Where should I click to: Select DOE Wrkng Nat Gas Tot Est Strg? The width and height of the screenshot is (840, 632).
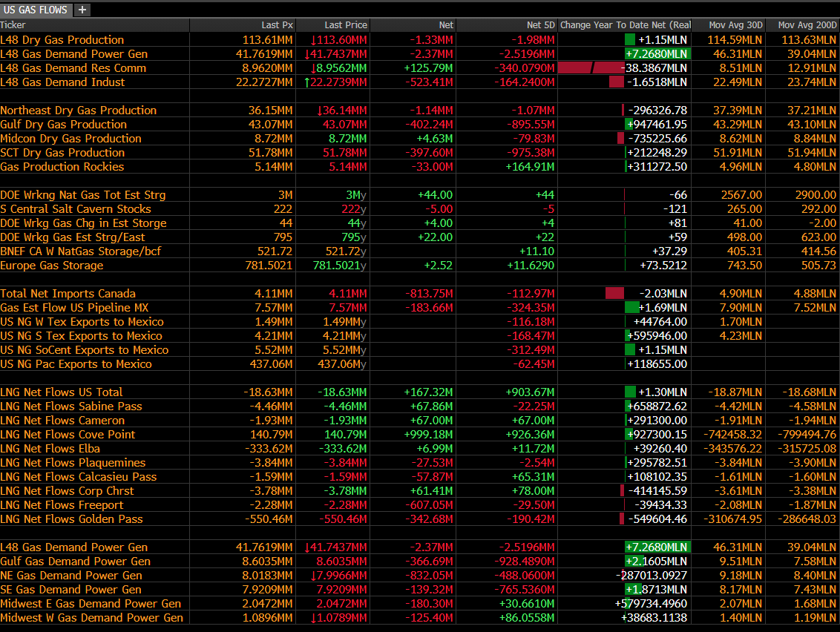(x=83, y=195)
